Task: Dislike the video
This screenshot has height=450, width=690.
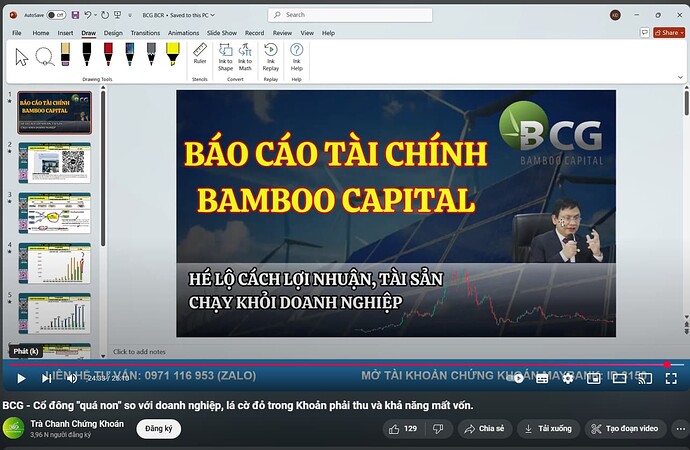Action: tap(438, 428)
